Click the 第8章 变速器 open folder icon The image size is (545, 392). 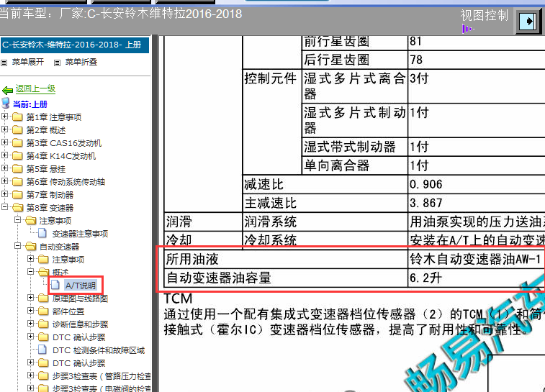[x=18, y=207]
